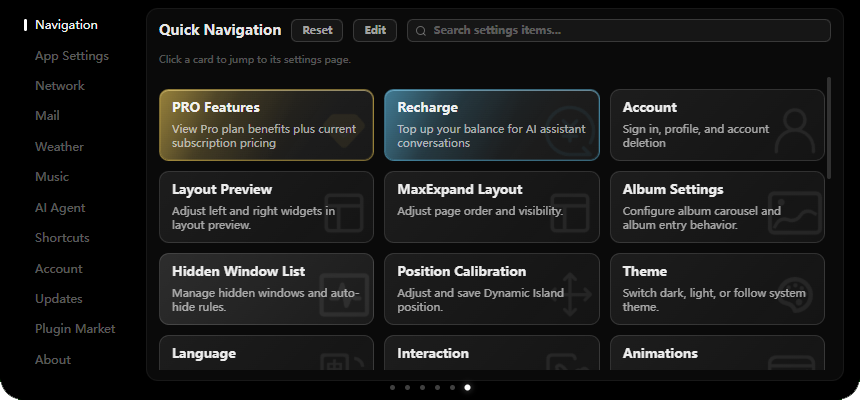The image size is (860, 400).
Task: Click the picture icon on Album Settings
Action: point(795,212)
